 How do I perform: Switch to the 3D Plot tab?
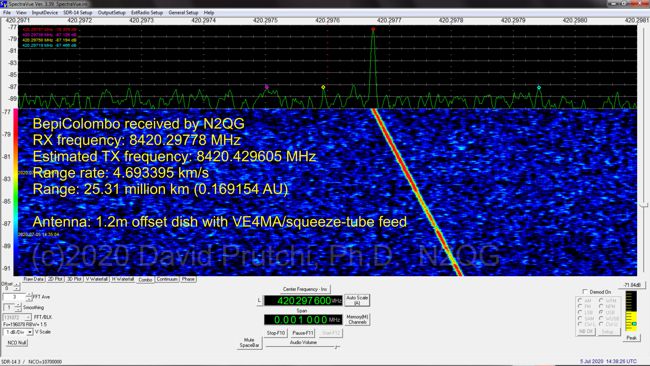pos(74,279)
